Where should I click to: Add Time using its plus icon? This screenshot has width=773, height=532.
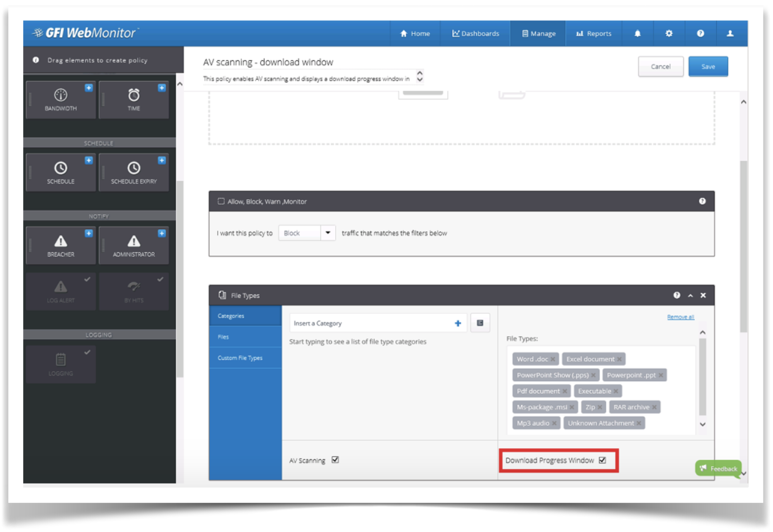coord(162,88)
